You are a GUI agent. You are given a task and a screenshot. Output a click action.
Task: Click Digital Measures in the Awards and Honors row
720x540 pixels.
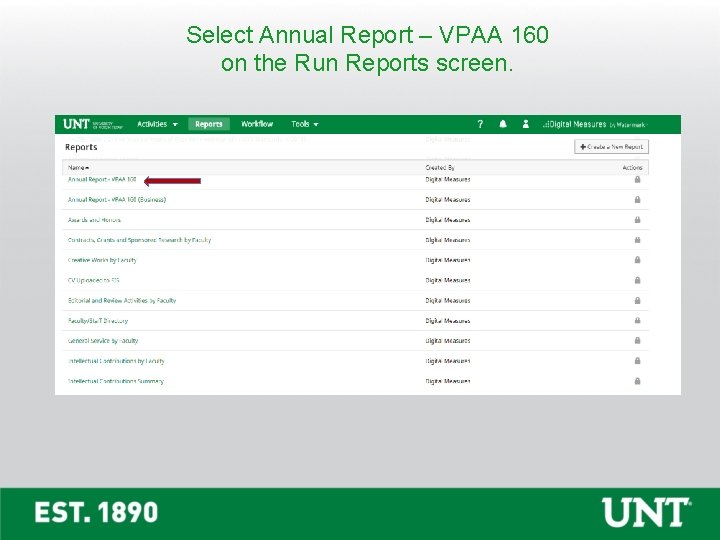(448, 220)
